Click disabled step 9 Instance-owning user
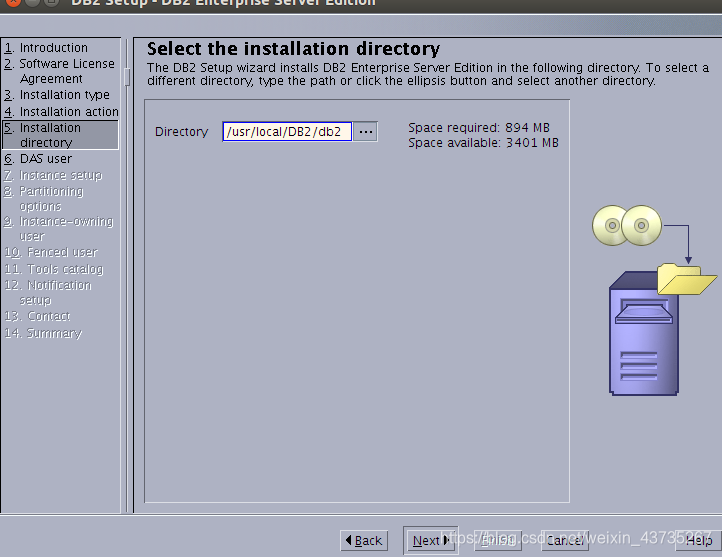This screenshot has width=722, height=557. click(x=58, y=229)
